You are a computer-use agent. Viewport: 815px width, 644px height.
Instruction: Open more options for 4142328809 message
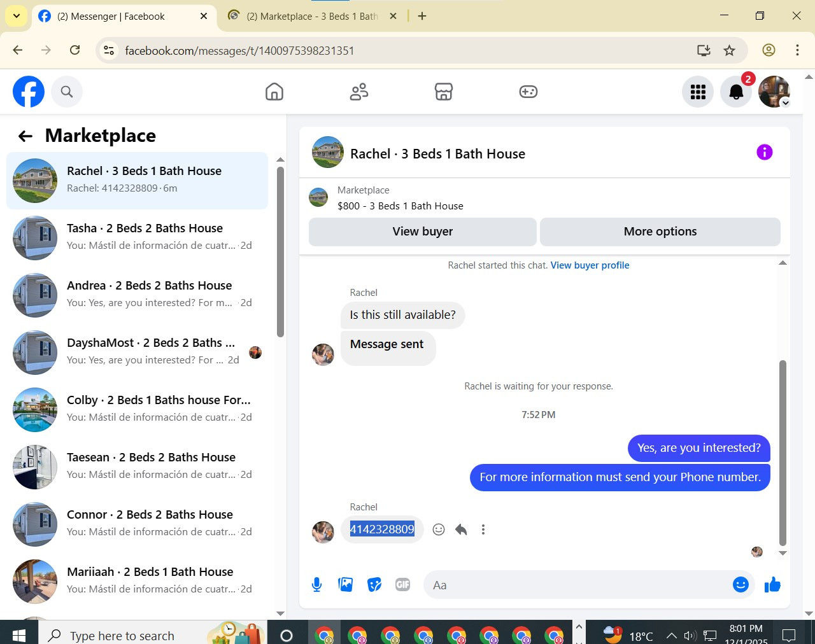coord(483,529)
